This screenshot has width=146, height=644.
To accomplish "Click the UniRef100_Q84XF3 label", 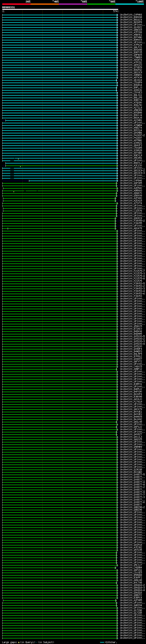I will [x=131, y=146].
